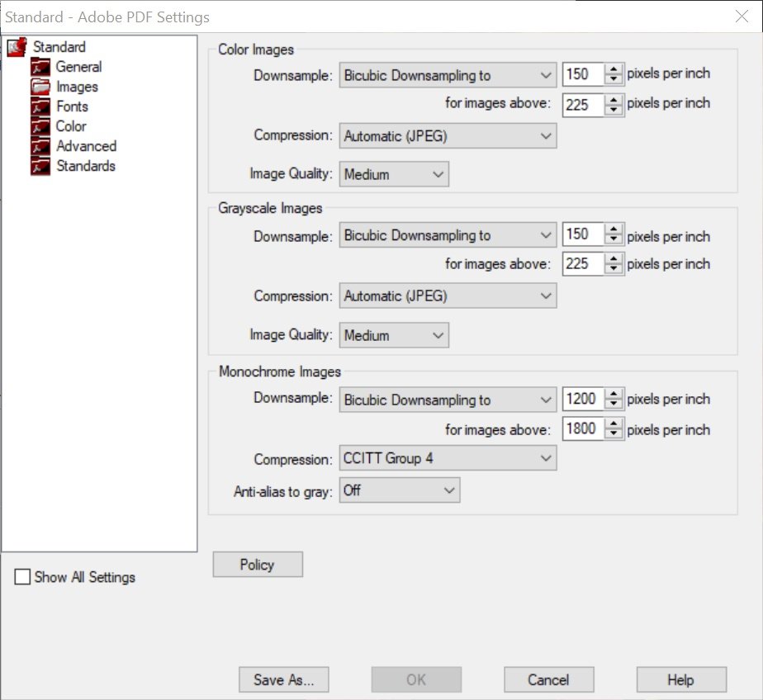The image size is (763, 700).
Task: Decrease Grayscale 150 ppi with down arrow
Action: click(614, 239)
